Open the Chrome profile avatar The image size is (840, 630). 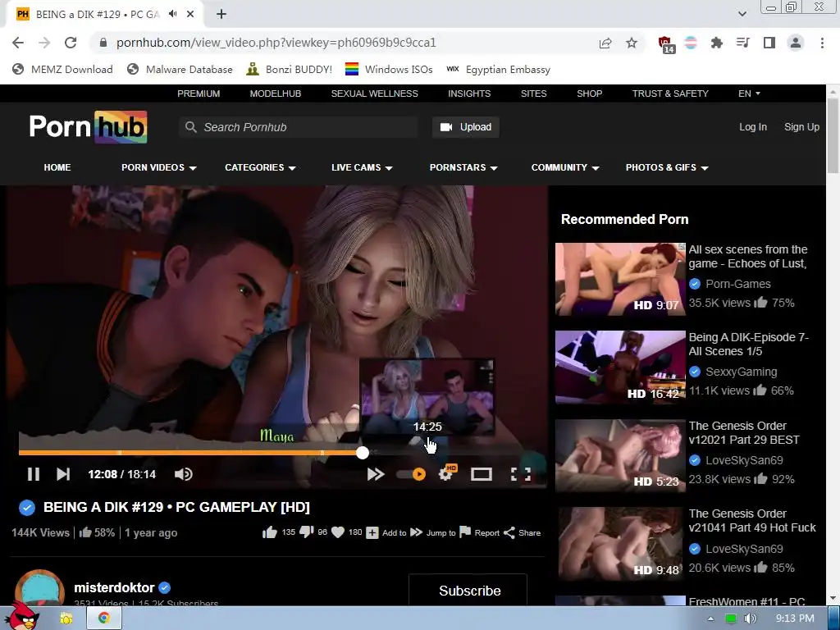[x=796, y=43]
